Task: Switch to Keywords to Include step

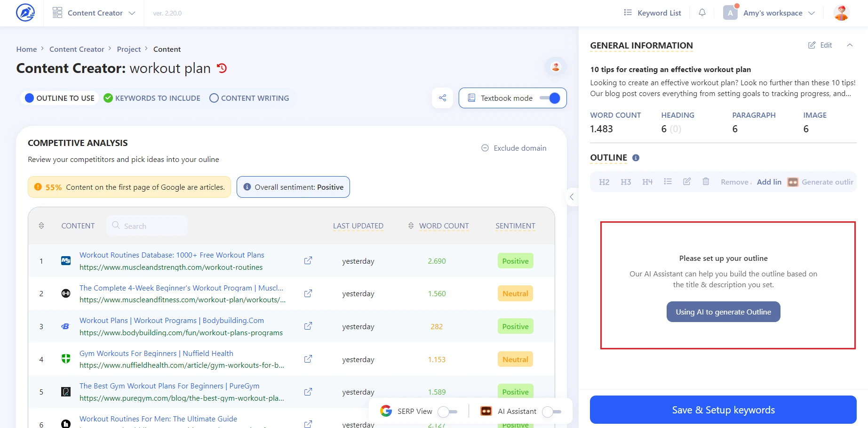Action: click(x=152, y=98)
